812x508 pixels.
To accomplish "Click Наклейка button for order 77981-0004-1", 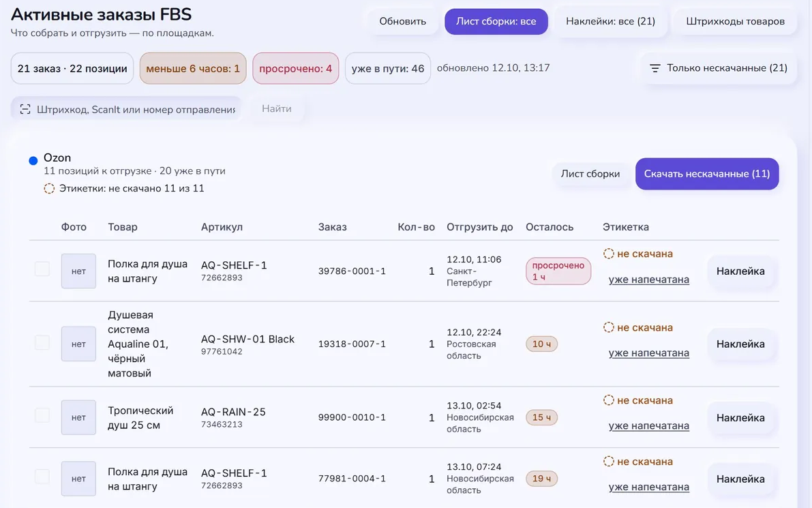I will tap(740, 479).
